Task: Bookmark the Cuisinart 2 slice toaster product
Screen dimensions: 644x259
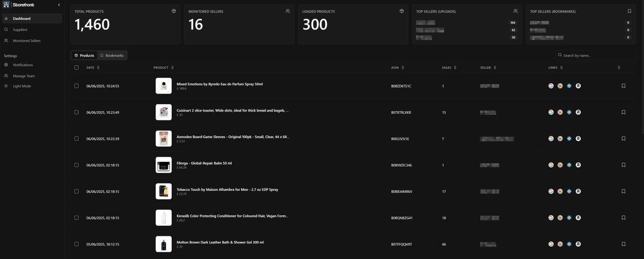Action: coord(623,112)
